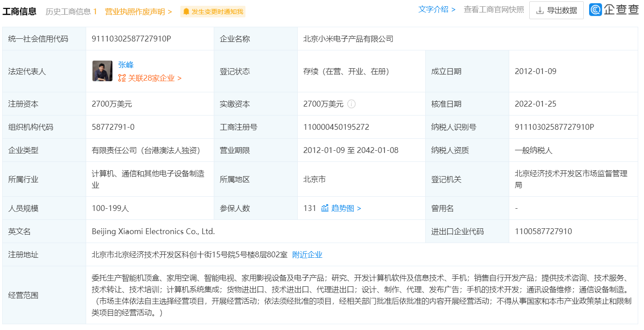Open the 工商信息 tab

19,12
